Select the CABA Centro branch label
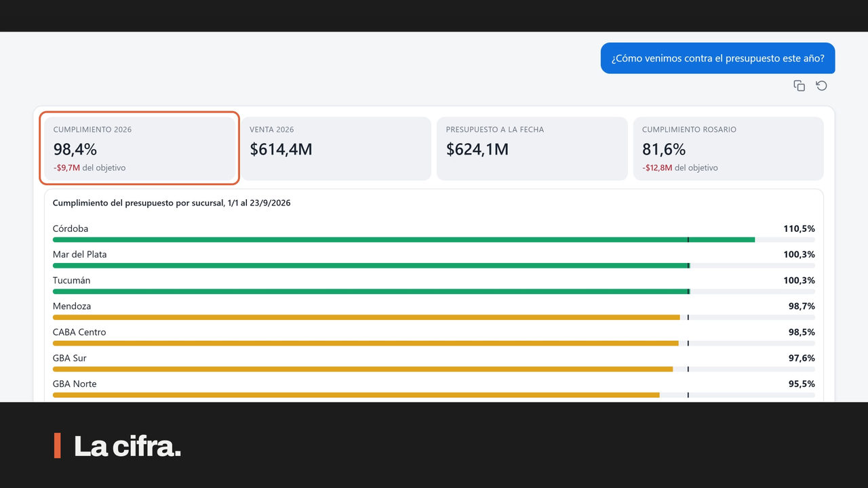This screenshot has height=488, width=868. point(79,332)
